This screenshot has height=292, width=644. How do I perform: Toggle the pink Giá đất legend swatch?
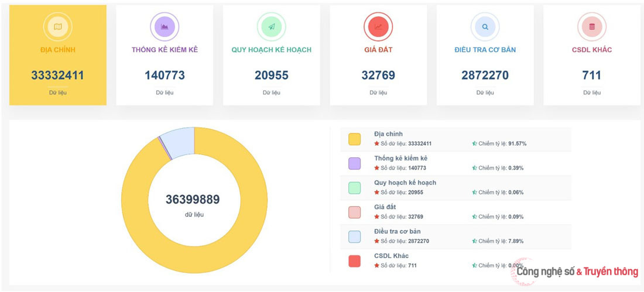(354, 212)
